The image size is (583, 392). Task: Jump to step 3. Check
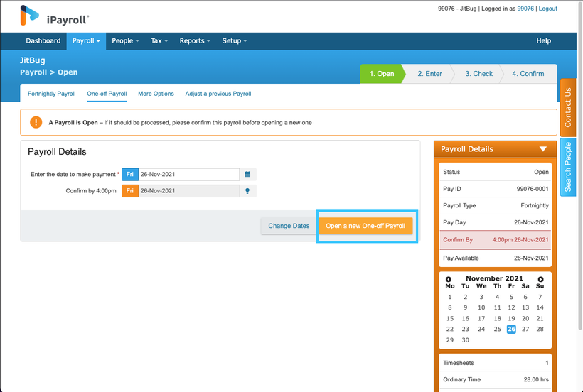coord(478,74)
